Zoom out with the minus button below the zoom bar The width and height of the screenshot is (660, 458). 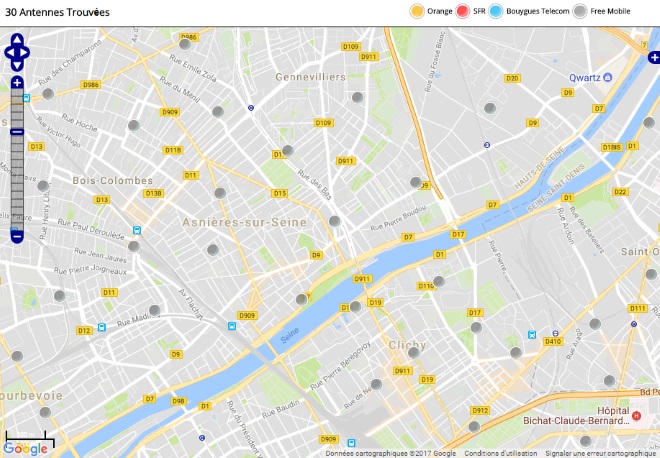tap(17, 237)
